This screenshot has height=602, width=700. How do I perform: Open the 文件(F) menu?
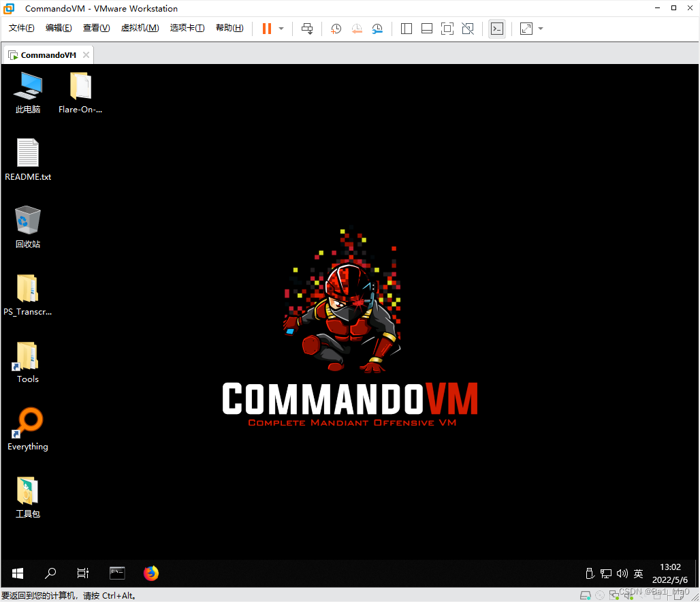[x=21, y=28]
